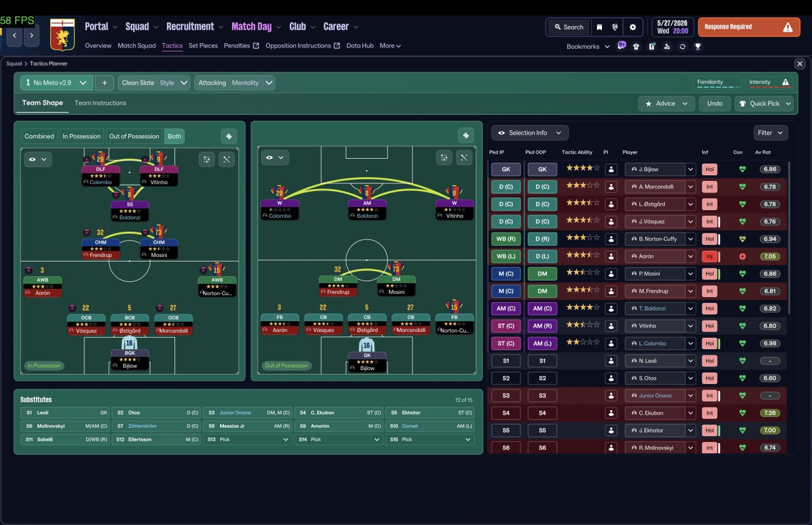
Task: Open the Clean Slate Style dropdown
Action: (x=154, y=83)
